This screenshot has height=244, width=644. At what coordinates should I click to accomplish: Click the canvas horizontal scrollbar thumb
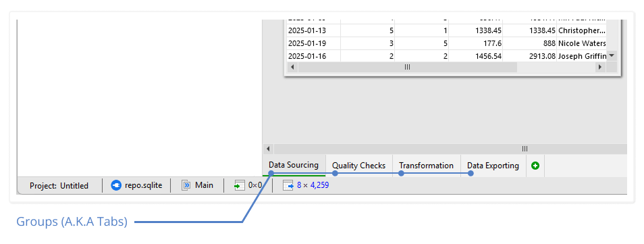450,149
